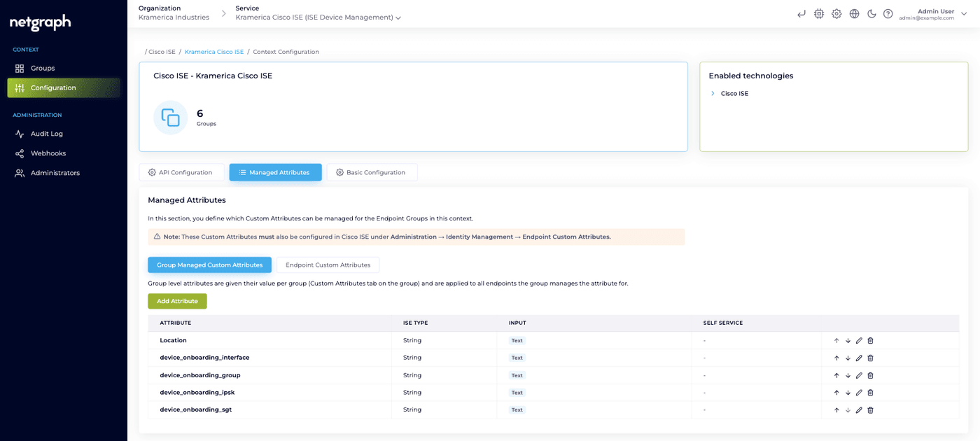Click the Location attribute name

(x=174, y=340)
